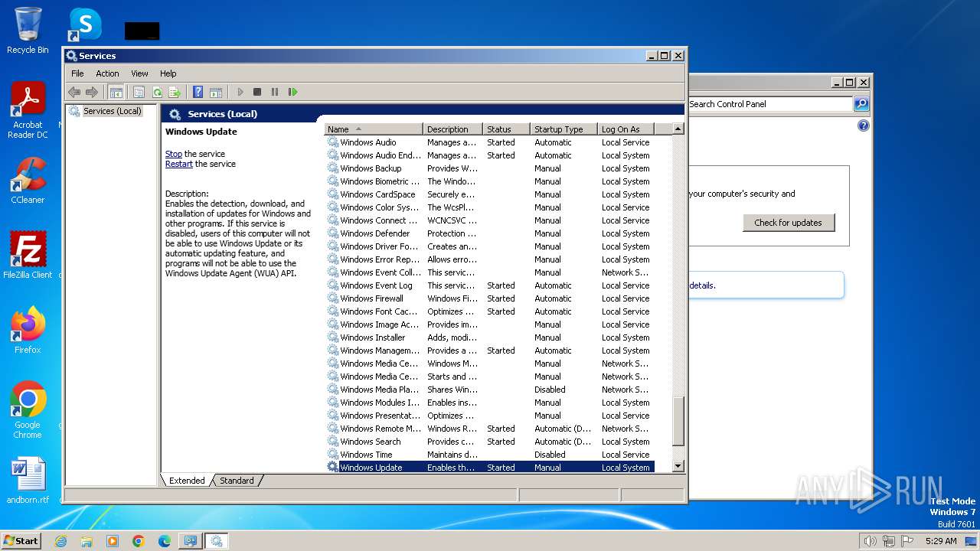Select the Windows Installer service
The height and width of the screenshot is (551, 980).
[490, 337]
